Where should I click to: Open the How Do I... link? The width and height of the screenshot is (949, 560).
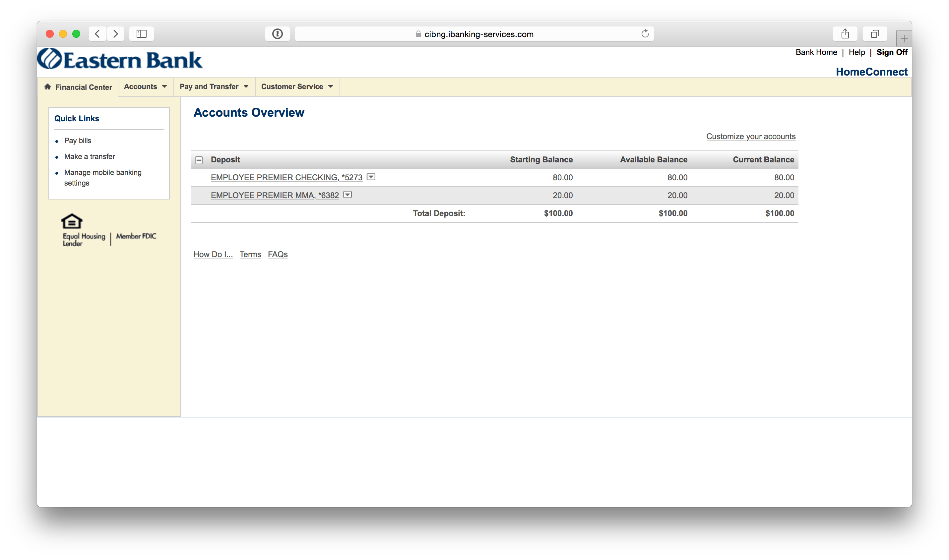pyautogui.click(x=213, y=254)
